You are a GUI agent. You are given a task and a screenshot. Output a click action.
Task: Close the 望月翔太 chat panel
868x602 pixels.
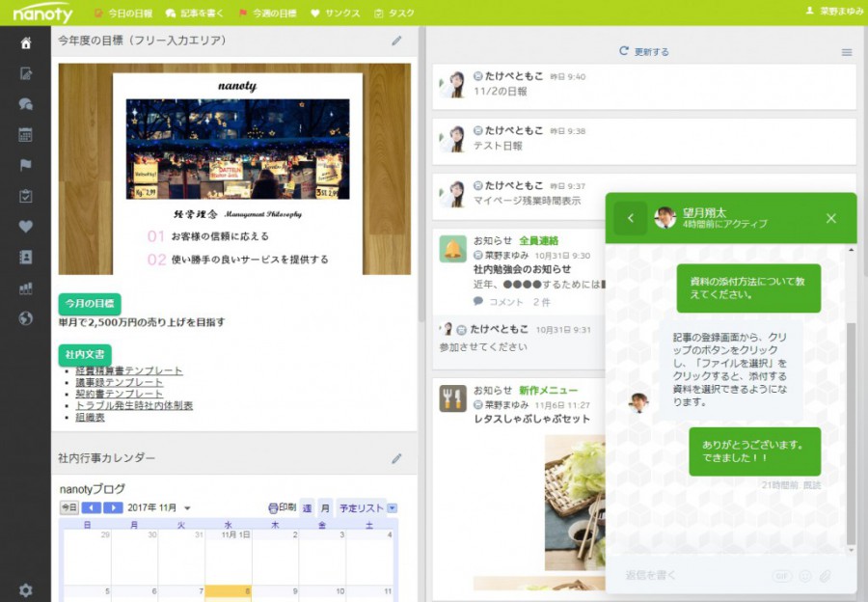[x=831, y=218]
